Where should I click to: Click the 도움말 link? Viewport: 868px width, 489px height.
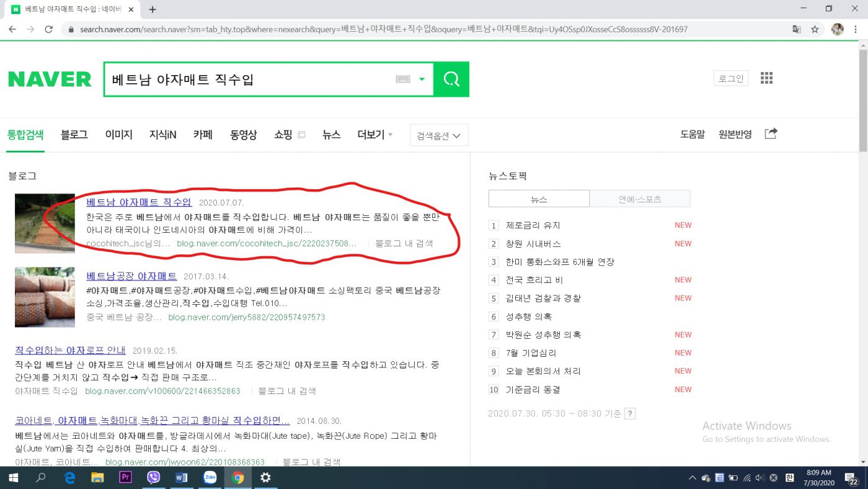[693, 134]
